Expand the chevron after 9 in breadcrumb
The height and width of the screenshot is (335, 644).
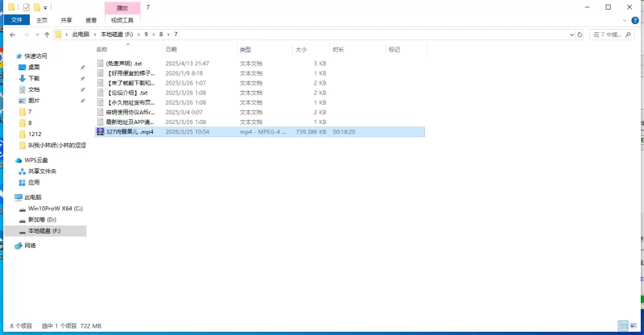(x=154, y=35)
